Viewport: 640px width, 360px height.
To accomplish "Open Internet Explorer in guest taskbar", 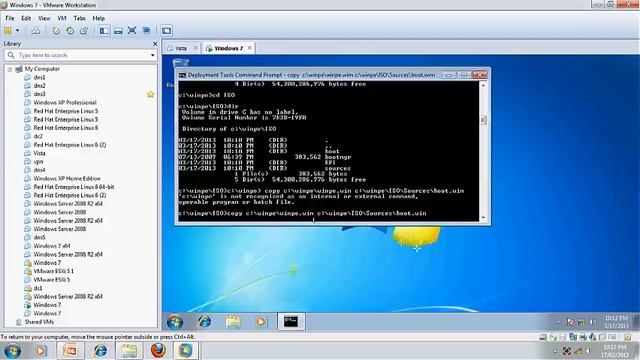I will click(x=204, y=322).
